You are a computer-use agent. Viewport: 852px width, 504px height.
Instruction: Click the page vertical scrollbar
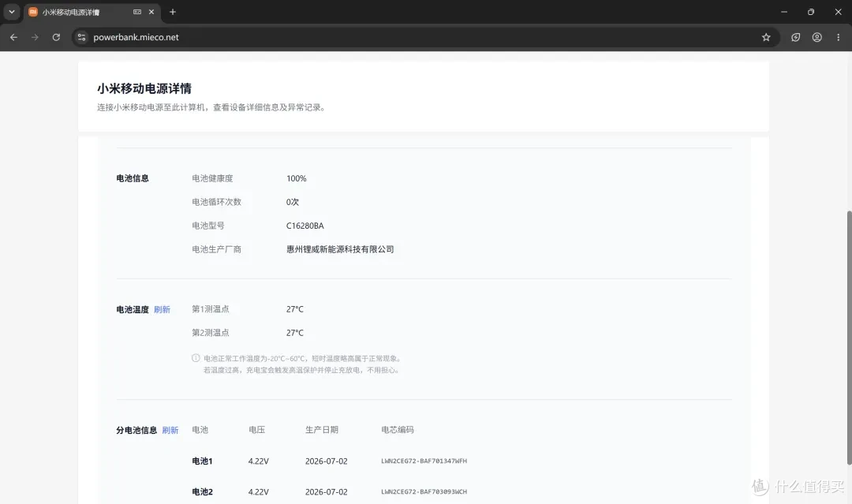tap(849, 337)
